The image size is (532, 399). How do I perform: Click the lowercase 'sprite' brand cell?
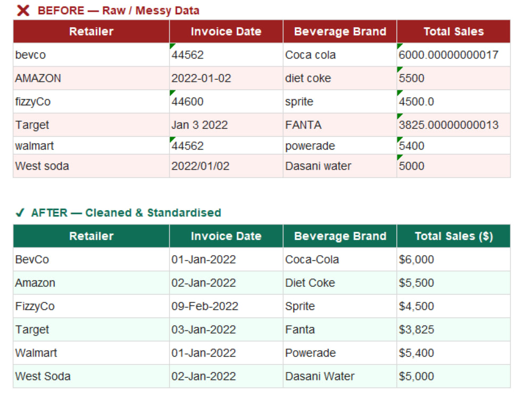[340, 102]
